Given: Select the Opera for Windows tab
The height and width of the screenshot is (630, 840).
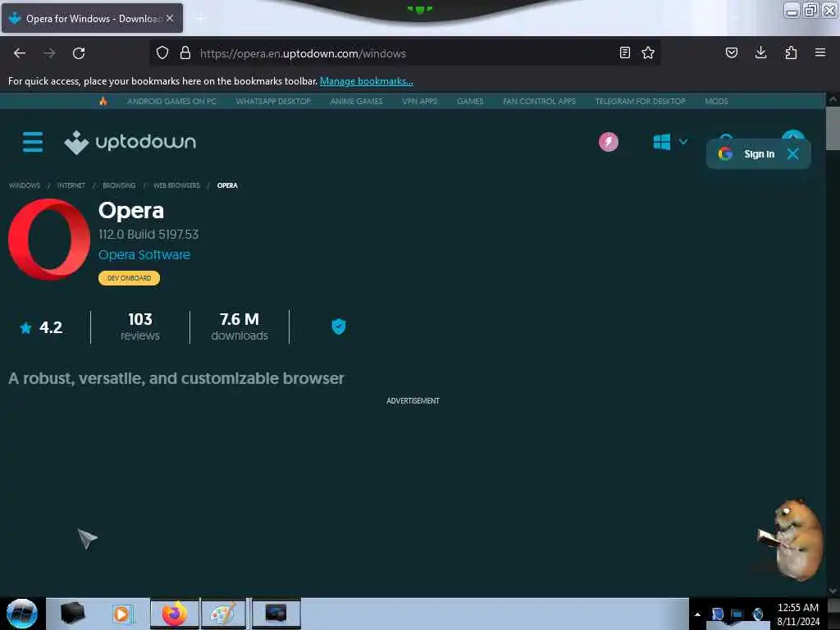Looking at the screenshot, I should (92, 18).
